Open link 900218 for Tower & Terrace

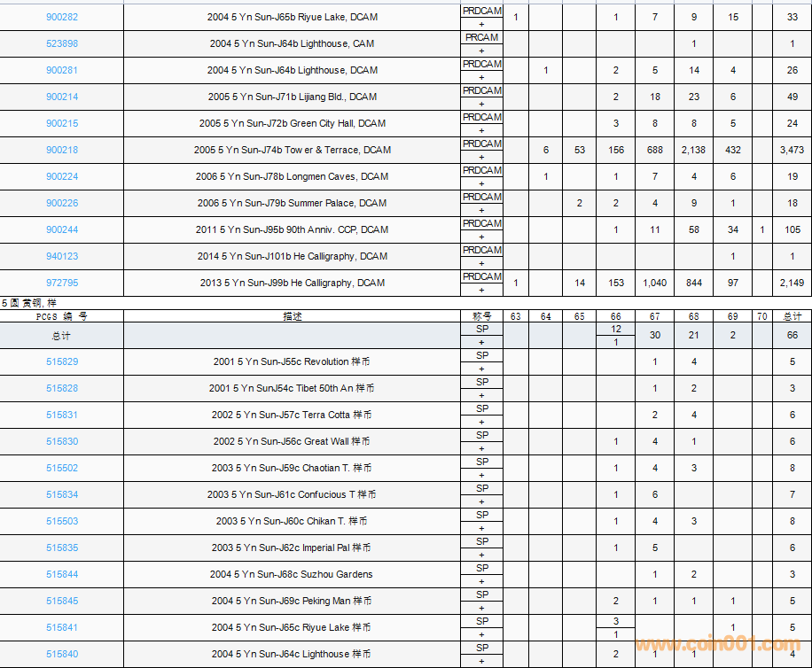[x=62, y=150]
